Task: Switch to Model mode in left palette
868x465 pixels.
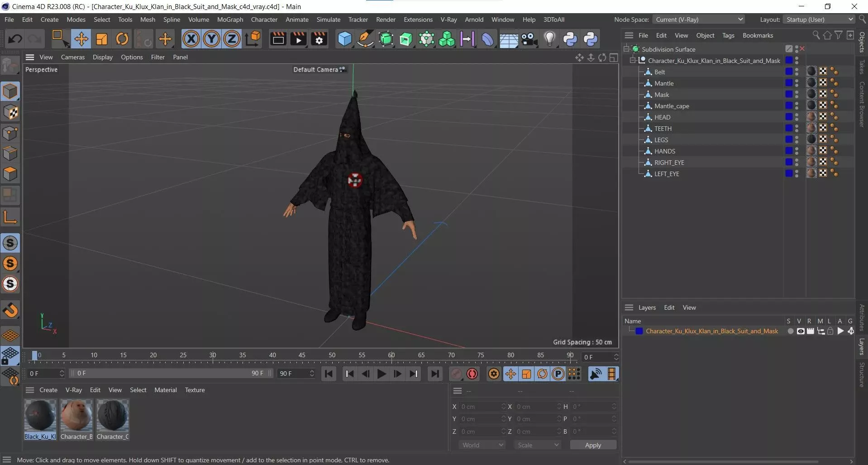Action: [10, 91]
